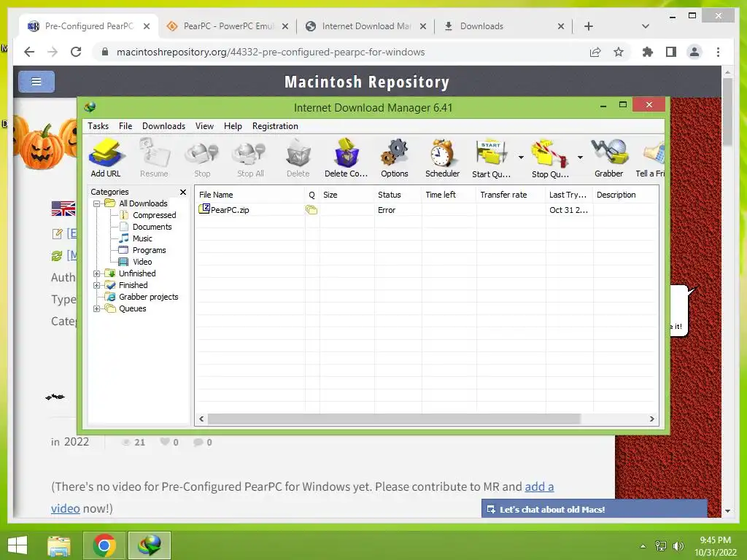Click the Stop All toolbar icon
This screenshot has width=747, height=560.
pos(250,157)
